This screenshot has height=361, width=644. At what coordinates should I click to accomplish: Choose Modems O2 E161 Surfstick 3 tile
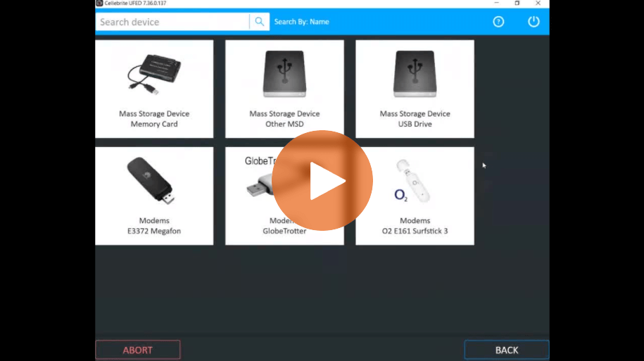pos(415,196)
